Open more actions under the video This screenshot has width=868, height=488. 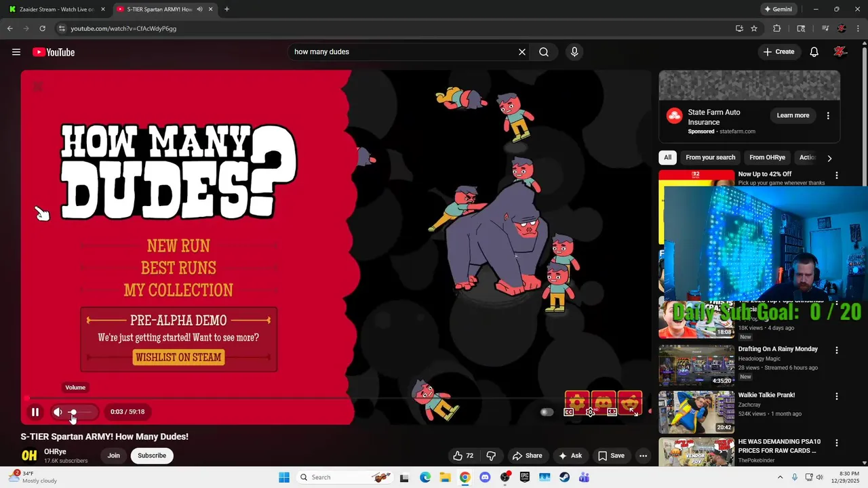tap(643, 455)
